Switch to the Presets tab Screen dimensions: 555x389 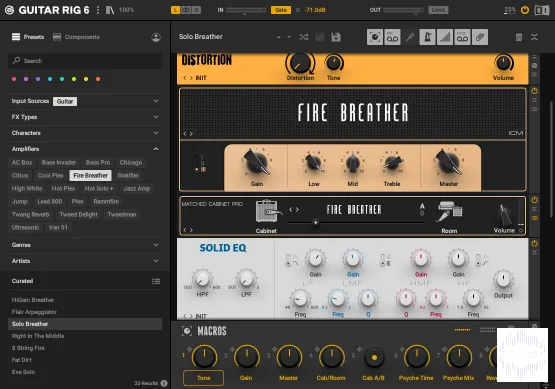(28, 37)
